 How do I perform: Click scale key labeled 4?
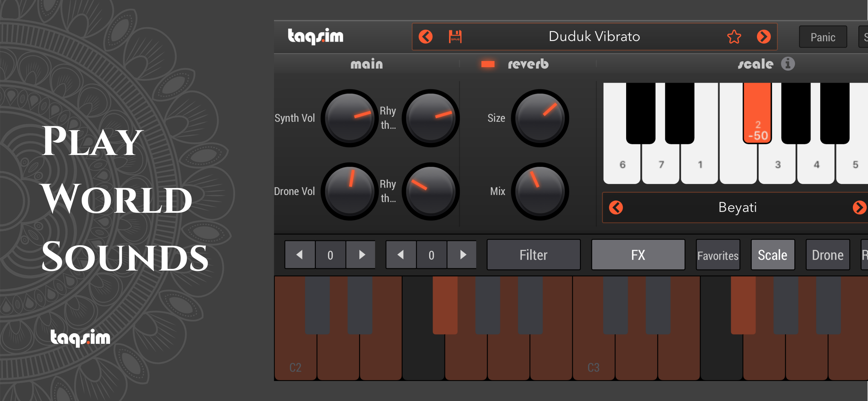(x=816, y=165)
